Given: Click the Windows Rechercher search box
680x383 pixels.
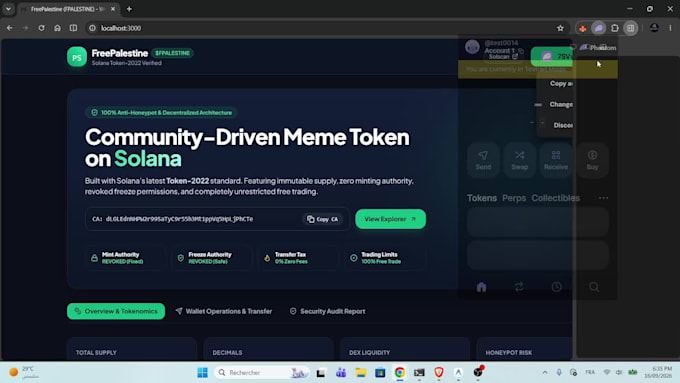Looking at the screenshot, I should (262, 372).
